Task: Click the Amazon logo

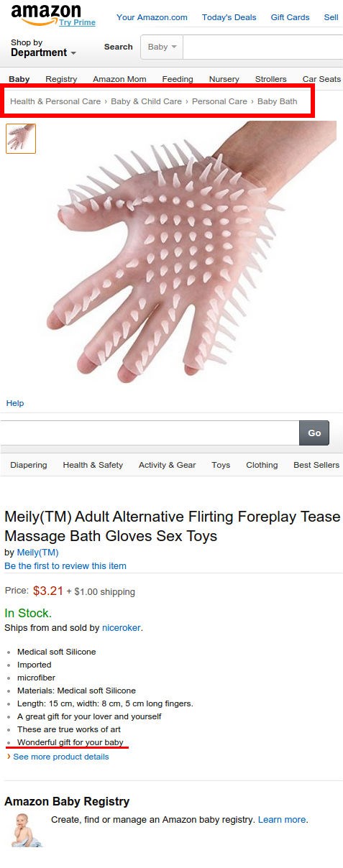Action: pos(45,14)
